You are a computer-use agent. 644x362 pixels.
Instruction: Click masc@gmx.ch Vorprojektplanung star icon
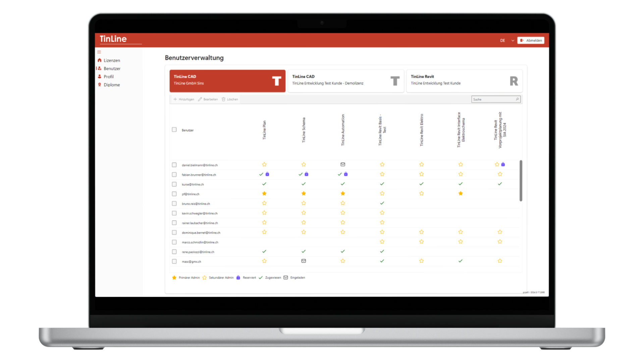[x=500, y=261]
